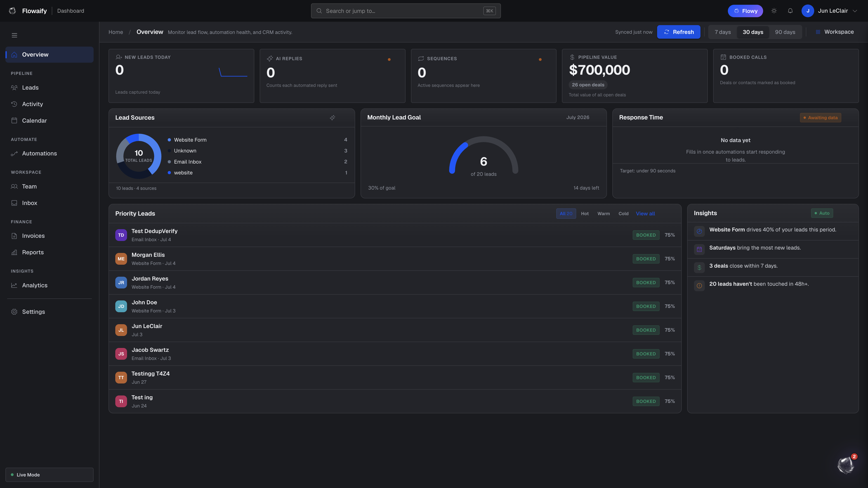Click the Refresh button

[x=679, y=32]
